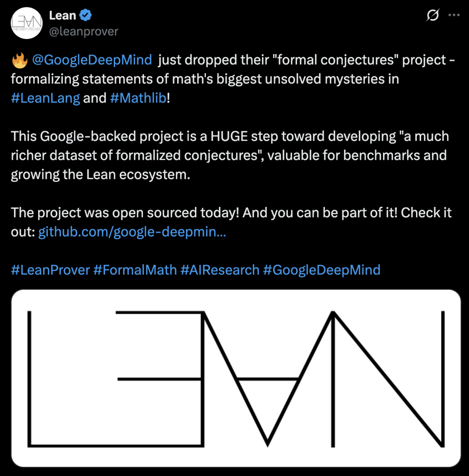Open the github.com/google-deepmin… link
The width and height of the screenshot is (469, 476).
tap(132, 232)
